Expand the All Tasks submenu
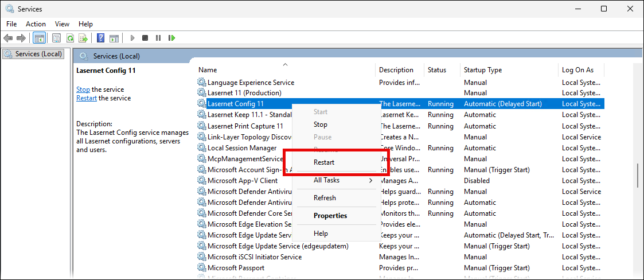The height and width of the screenshot is (280, 644). 335,180
